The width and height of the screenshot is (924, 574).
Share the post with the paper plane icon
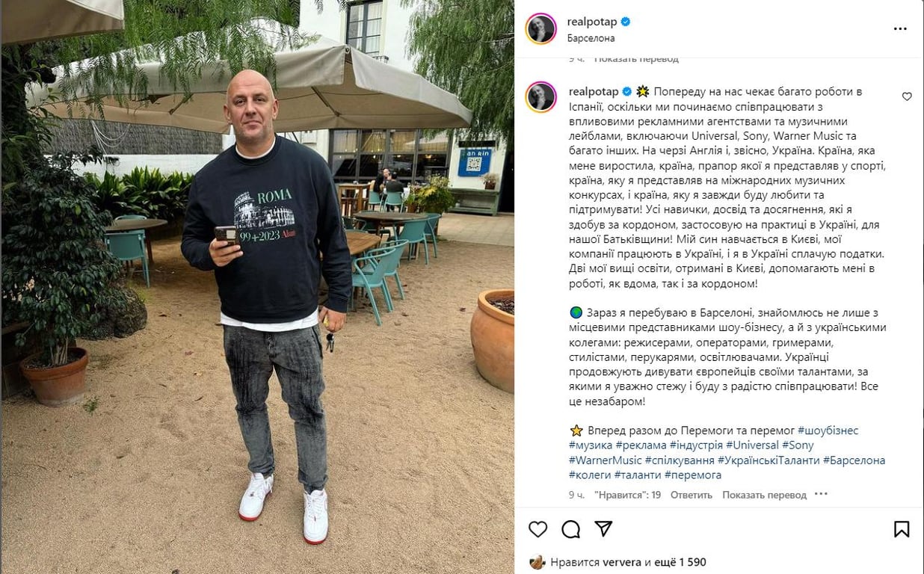(x=603, y=528)
